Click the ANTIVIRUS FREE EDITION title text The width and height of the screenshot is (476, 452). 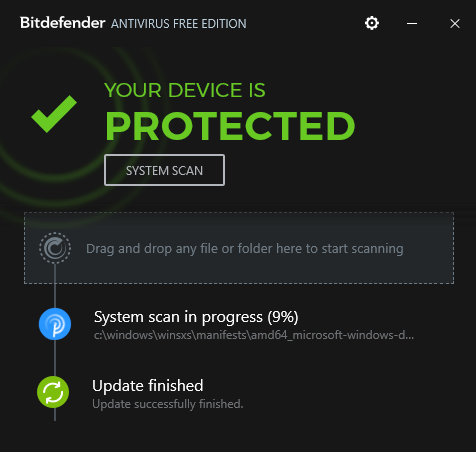[x=179, y=24]
